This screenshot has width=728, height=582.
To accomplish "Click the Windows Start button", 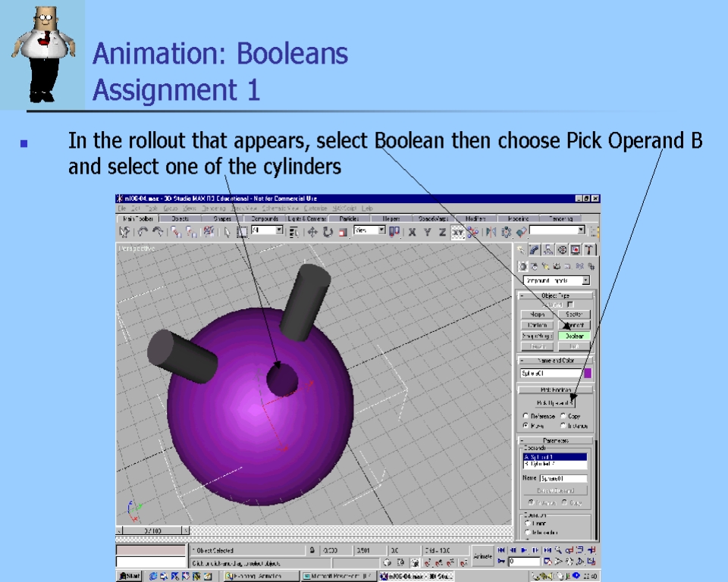I will click(x=128, y=576).
